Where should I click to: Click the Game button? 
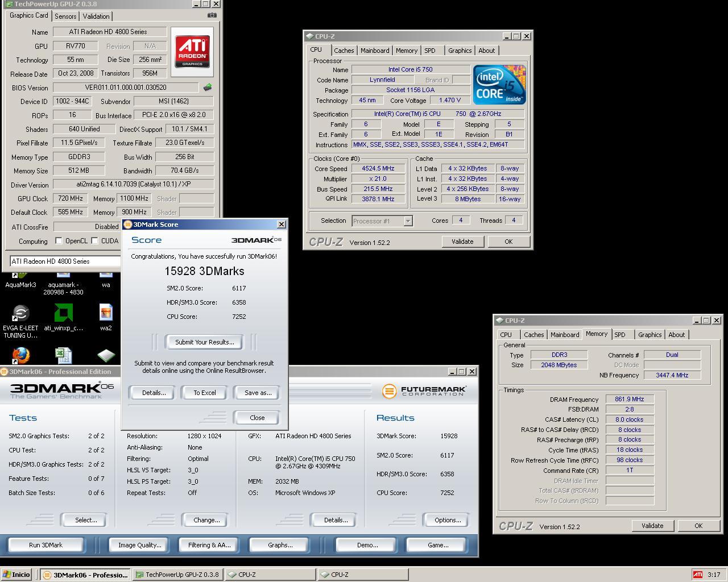(438, 545)
